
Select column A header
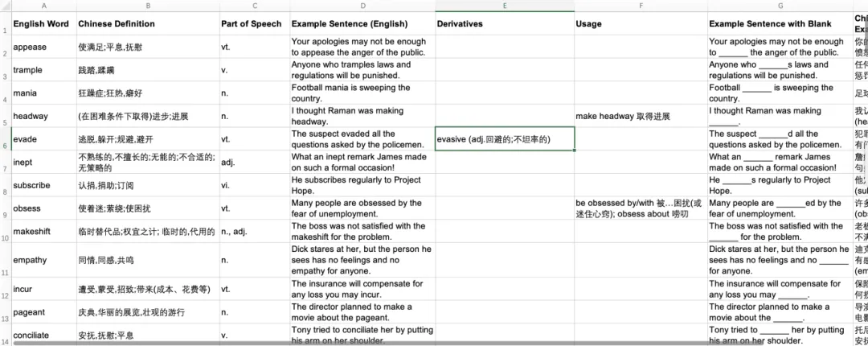pos(43,5)
